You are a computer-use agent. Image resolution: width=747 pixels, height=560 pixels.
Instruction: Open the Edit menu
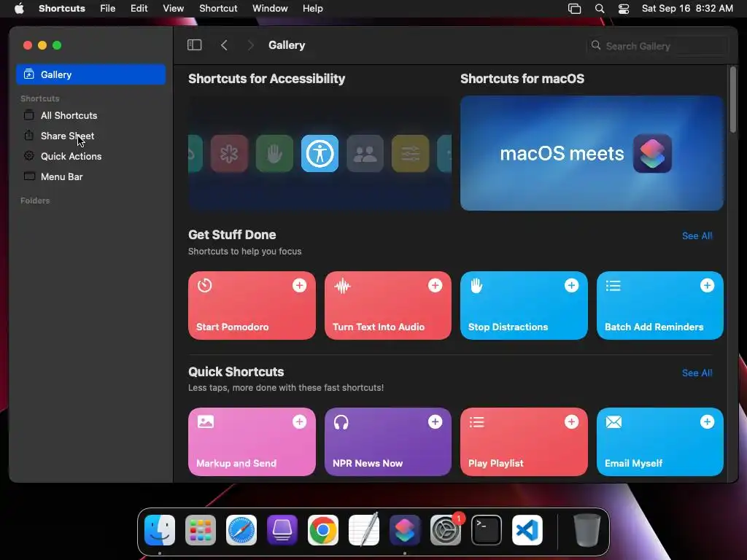[139, 9]
